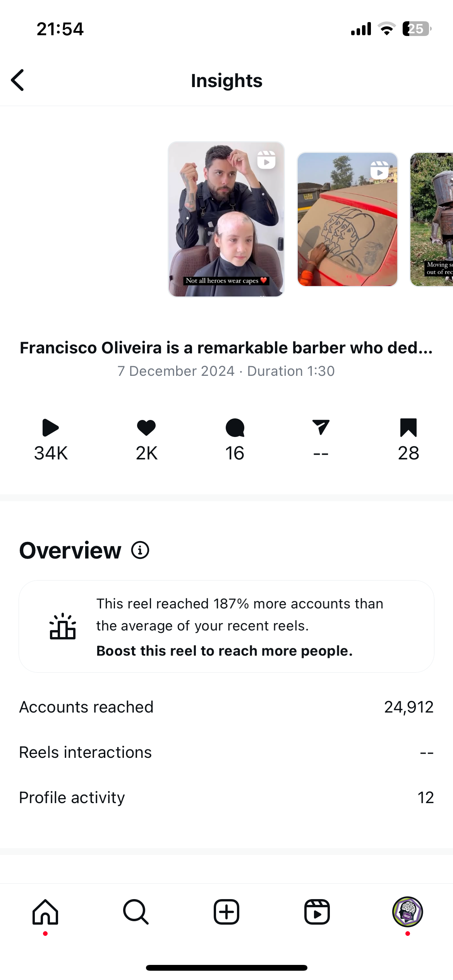Tap the create new post icon

(226, 912)
